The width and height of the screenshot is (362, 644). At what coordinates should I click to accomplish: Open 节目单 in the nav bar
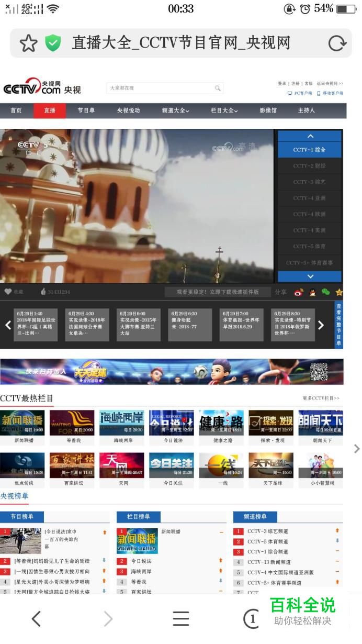click(x=86, y=110)
